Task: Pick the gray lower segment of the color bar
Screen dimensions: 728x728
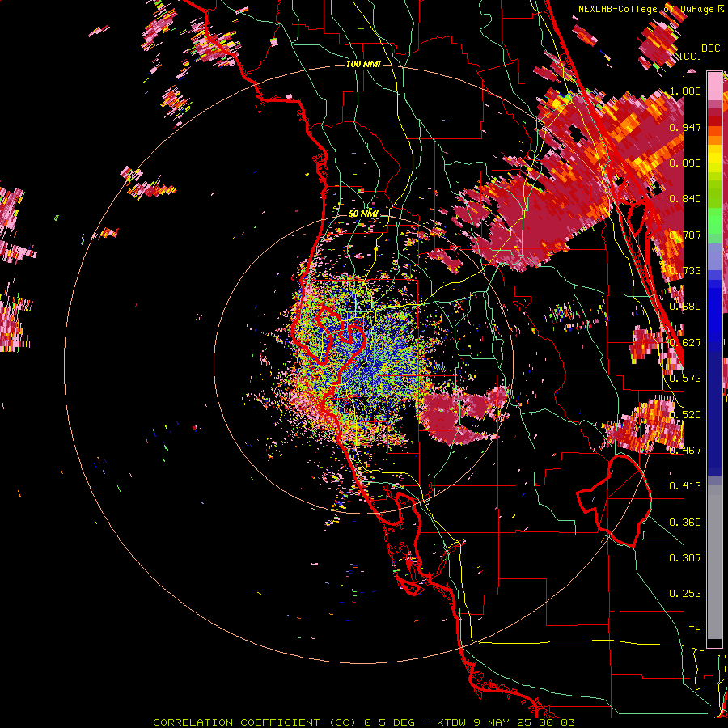Action: [714, 562]
